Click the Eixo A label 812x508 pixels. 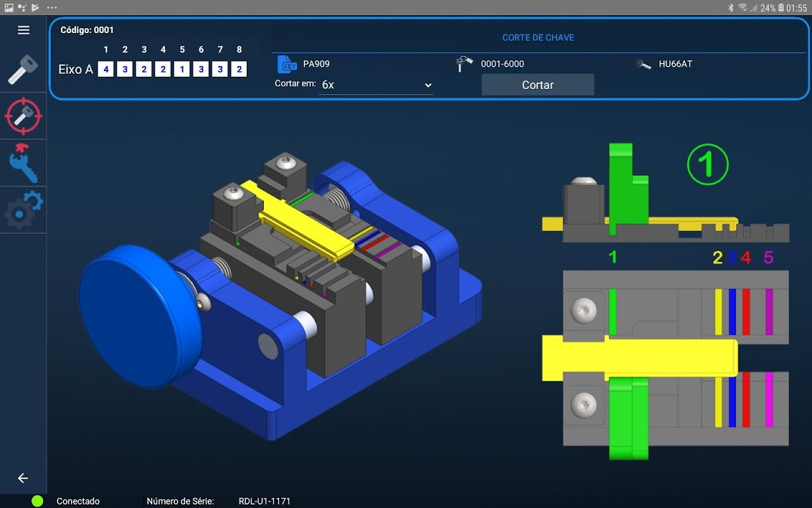75,70
